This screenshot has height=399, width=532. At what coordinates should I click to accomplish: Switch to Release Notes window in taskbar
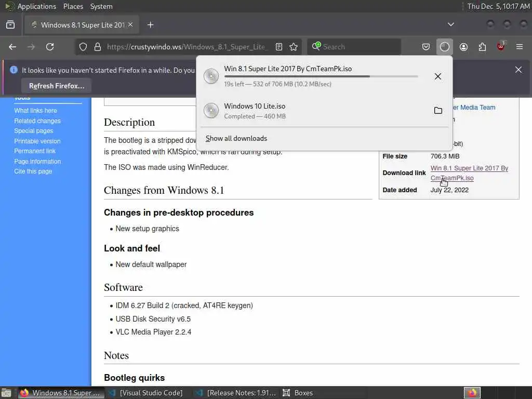[x=237, y=393]
